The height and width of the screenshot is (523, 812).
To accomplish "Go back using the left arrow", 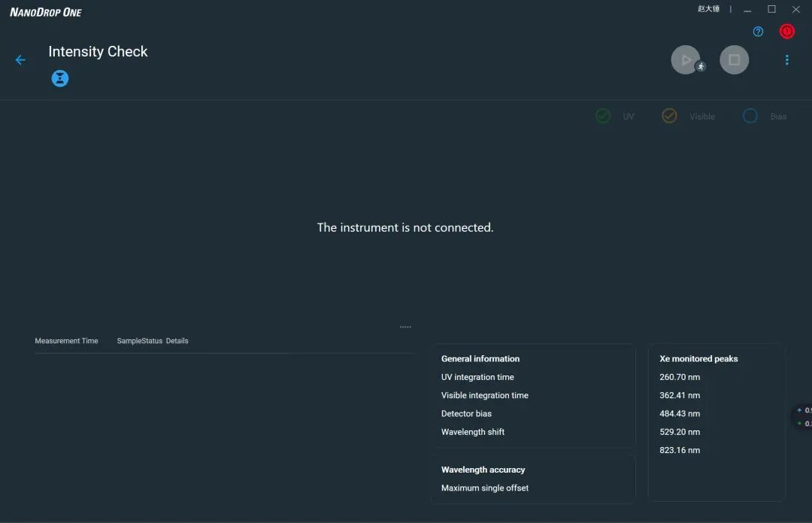I will tap(20, 60).
